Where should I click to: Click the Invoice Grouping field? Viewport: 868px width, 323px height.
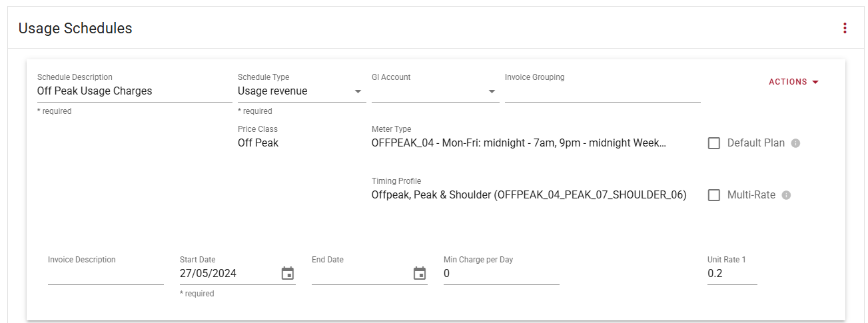pos(602,92)
